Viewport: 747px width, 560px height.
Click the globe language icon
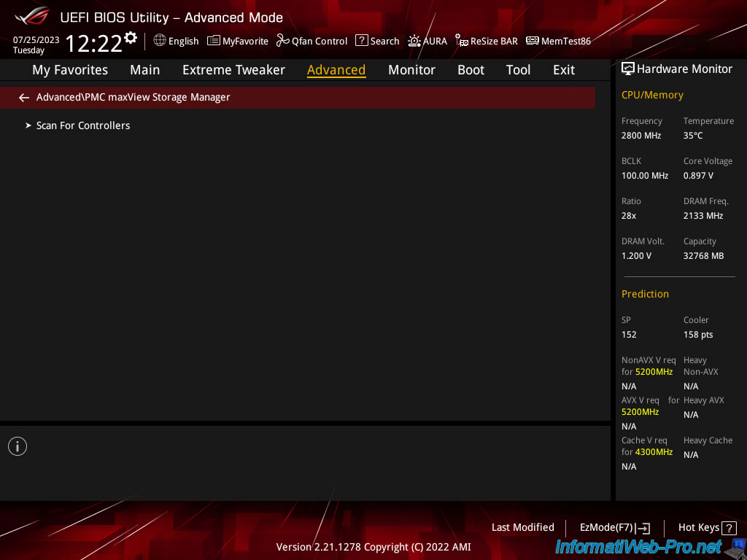click(x=160, y=41)
